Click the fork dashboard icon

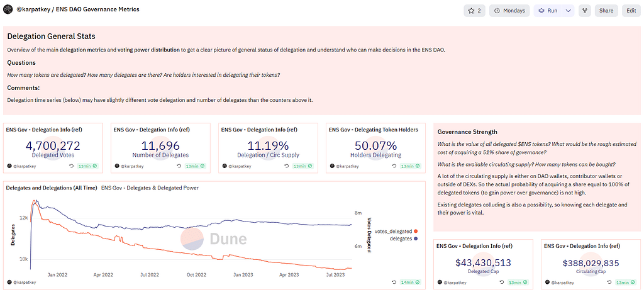coord(585,11)
